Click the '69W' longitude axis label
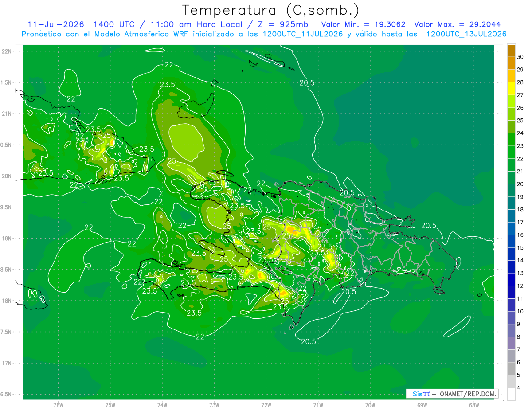The width and height of the screenshot is (532, 411). click(x=422, y=405)
